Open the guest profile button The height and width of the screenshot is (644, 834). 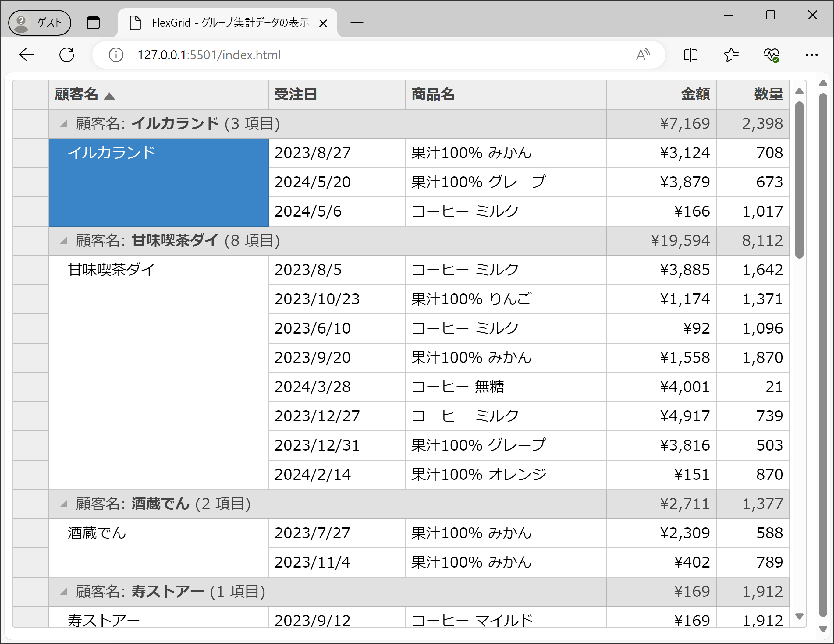pos(40,23)
